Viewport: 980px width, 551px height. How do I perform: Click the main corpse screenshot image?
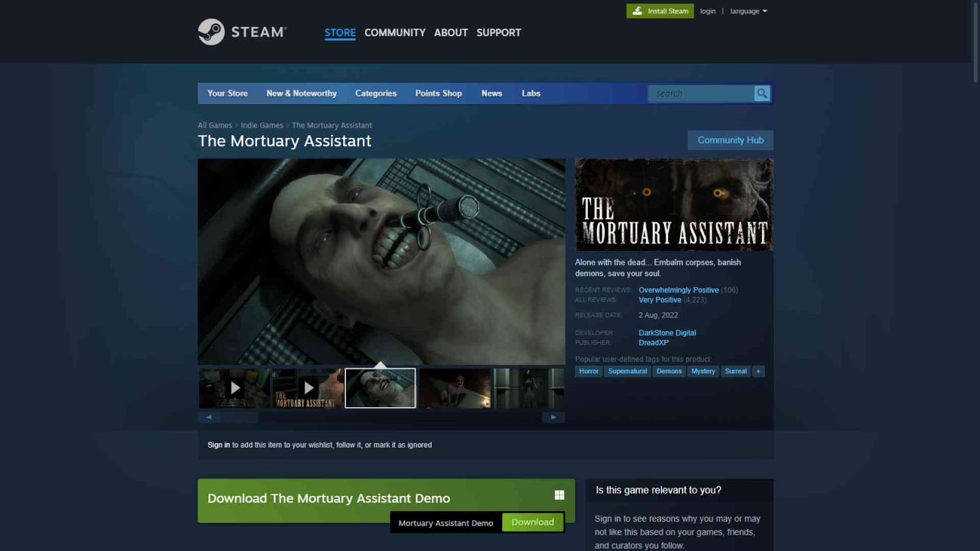pyautogui.click(x=382, y=261)
